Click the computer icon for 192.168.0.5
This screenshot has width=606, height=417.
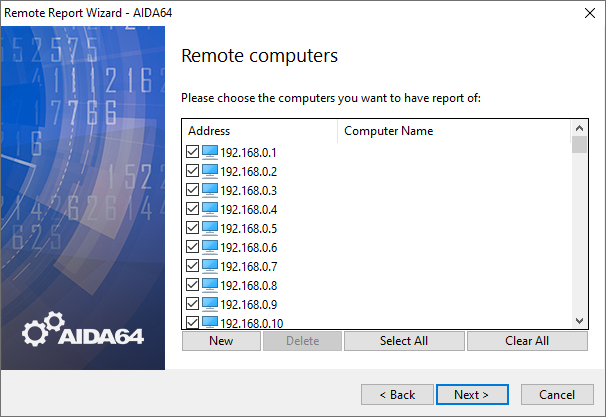click(210, 228)
